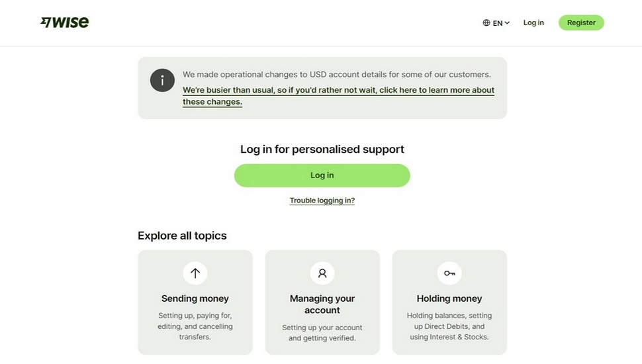Click the Sending money card title
The height and width of the screenshot is (364, 642).
pos(195,298)
